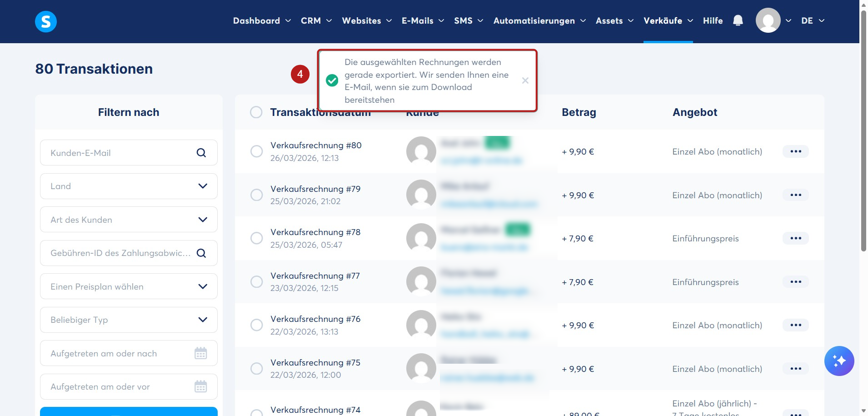Open the E-Mails menu
Viewport: 868px width, 416px height.
click(x=423, y=20)
